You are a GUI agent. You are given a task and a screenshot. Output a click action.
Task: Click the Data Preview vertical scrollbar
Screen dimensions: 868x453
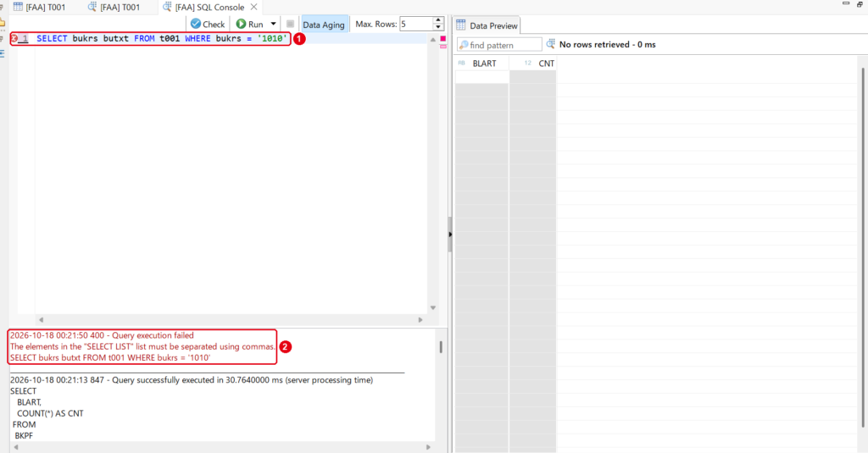point(863,247)
